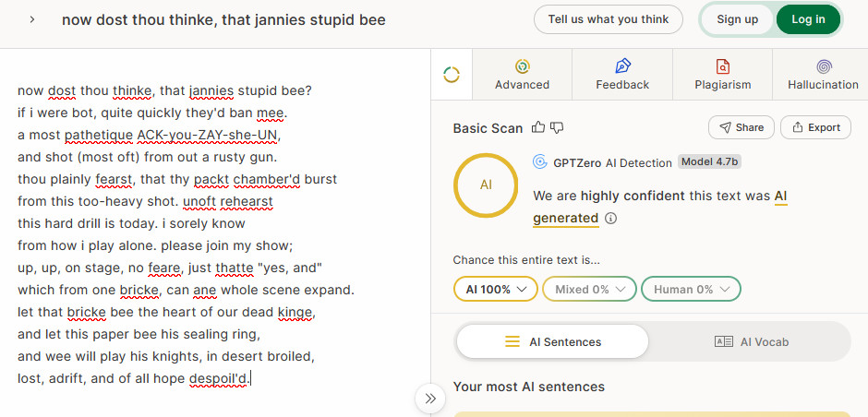Expand the Mixed 0% dropdown
Viewport: 868px width, 417px height.
coord(589,290)
